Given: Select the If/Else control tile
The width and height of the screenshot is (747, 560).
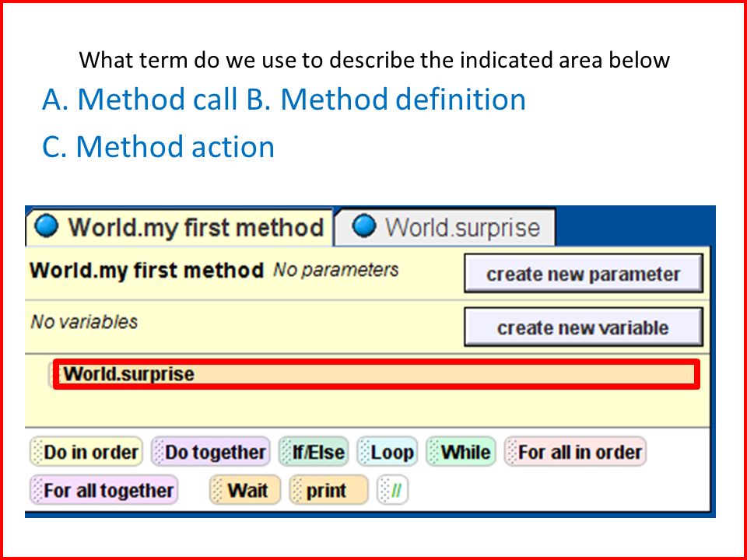Looking at the screenshot, I should tap(314, 451).
